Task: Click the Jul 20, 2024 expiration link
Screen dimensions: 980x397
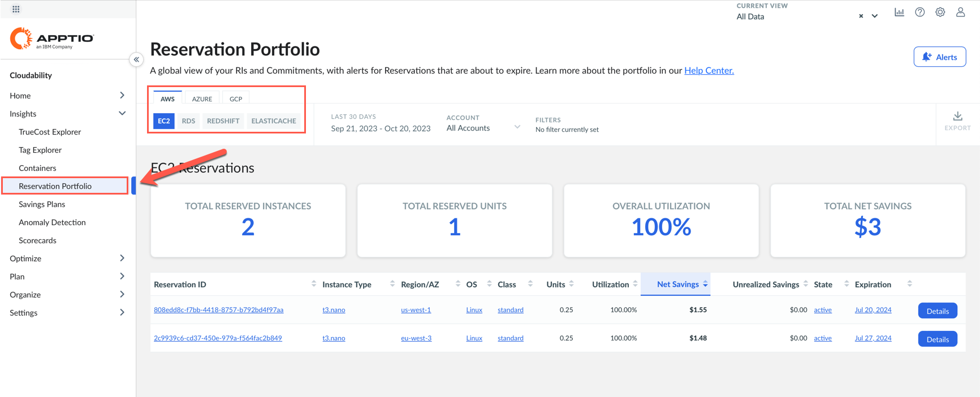Action: pyautogui.click(x=873, y=310)
